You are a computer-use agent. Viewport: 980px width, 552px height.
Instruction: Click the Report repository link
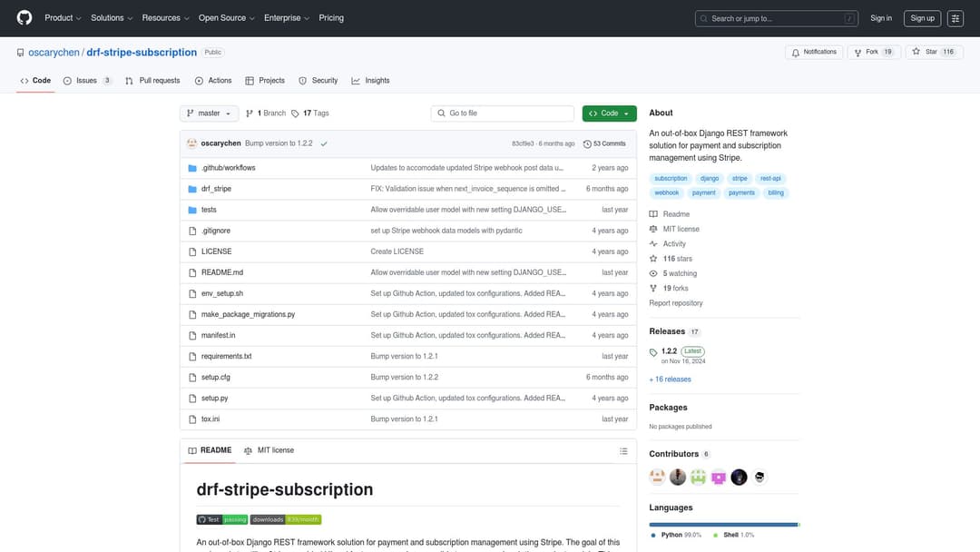pyautogui.click(x=676, y=303)
